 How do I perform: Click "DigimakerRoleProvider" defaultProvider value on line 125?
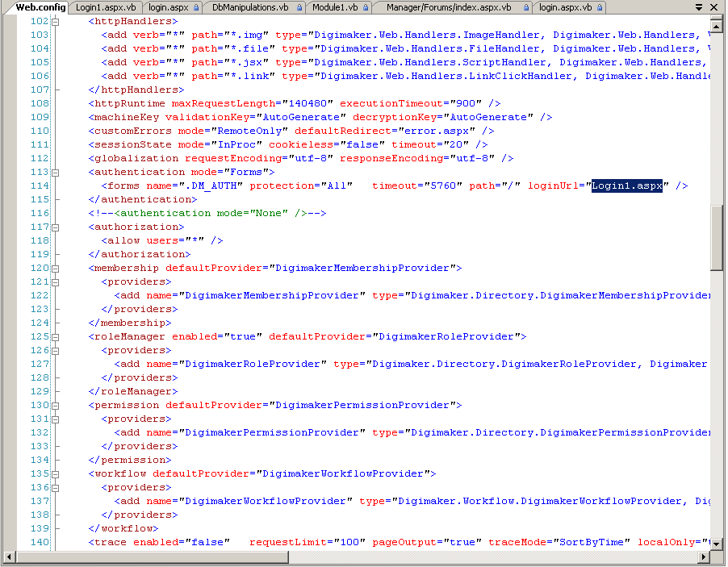click(x=446, y=336)
